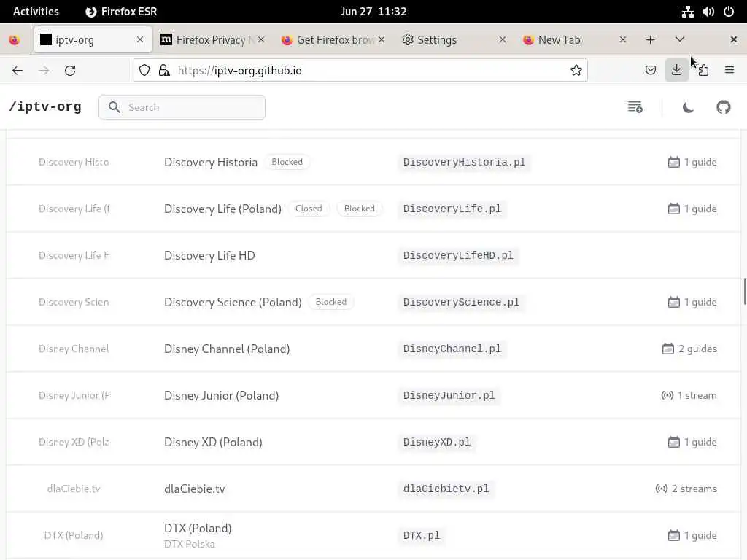Open the /iptv-org home logo link
747x560 pixels.
(x=45, y=106)
